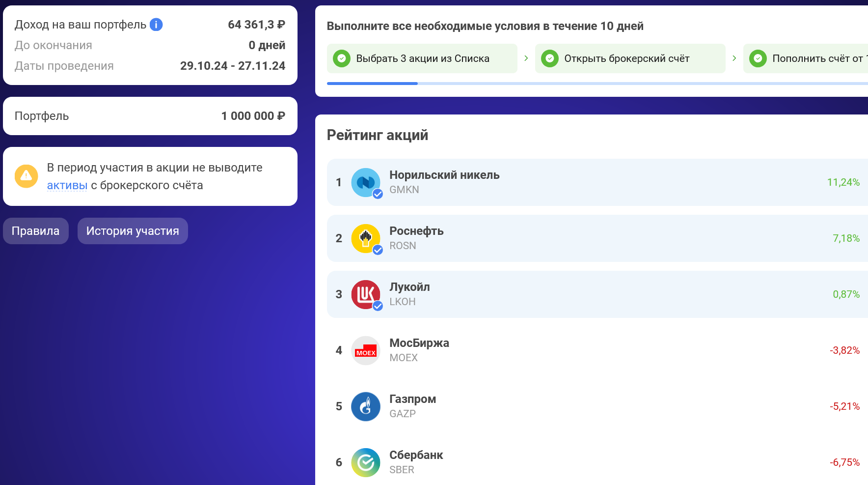Toggle the selected checkmark on Lukoil
Screen dimensions: 868x485
click(x=378, y=306)
